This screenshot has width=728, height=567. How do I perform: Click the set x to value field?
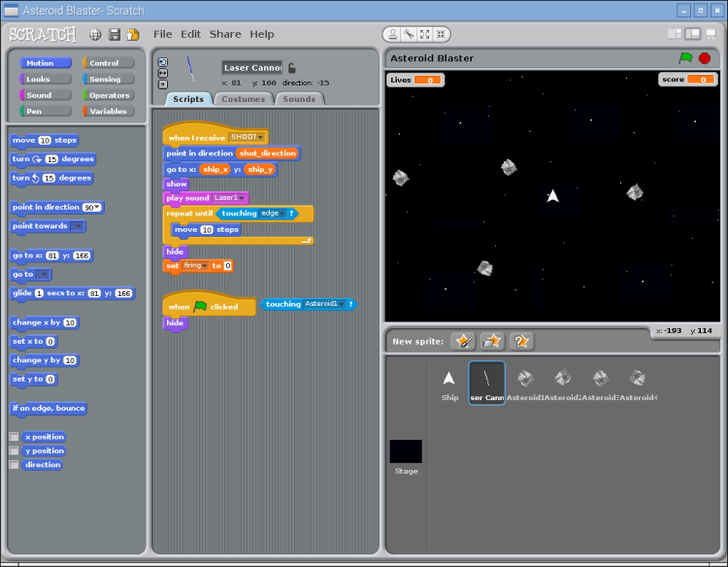[50, 342]
